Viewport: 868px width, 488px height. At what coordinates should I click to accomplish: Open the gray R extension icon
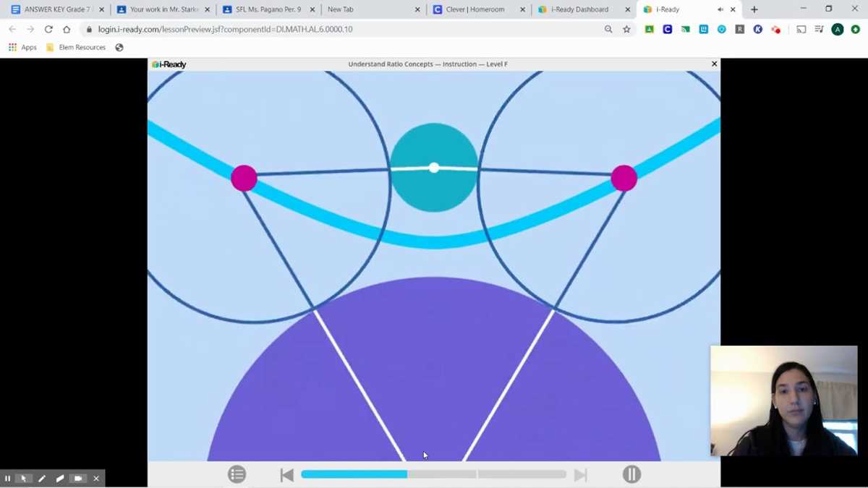point(739,29)
